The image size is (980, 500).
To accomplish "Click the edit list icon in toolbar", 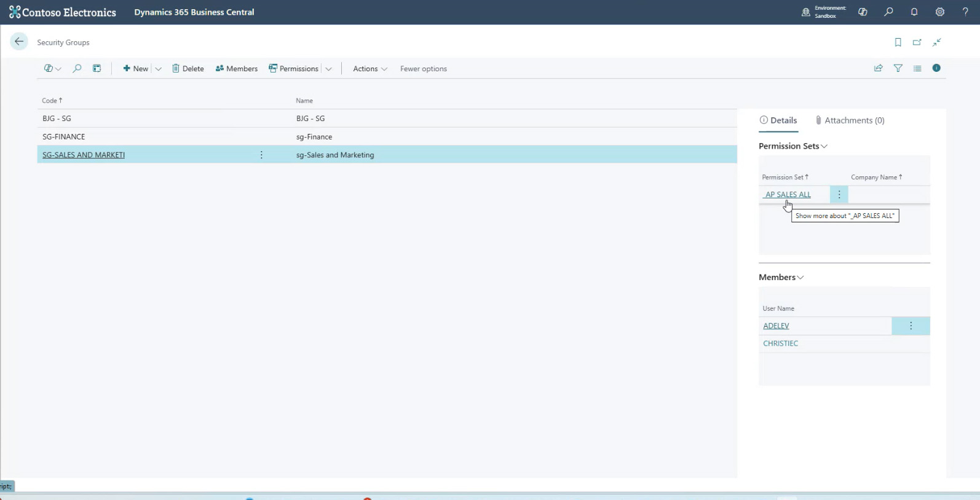I will (97, 68).
